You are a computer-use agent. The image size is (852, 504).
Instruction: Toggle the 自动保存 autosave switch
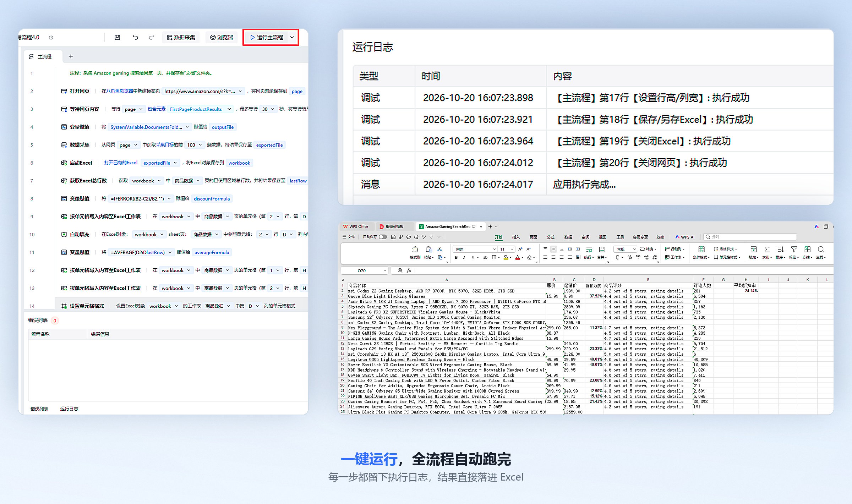pos(383,237)
